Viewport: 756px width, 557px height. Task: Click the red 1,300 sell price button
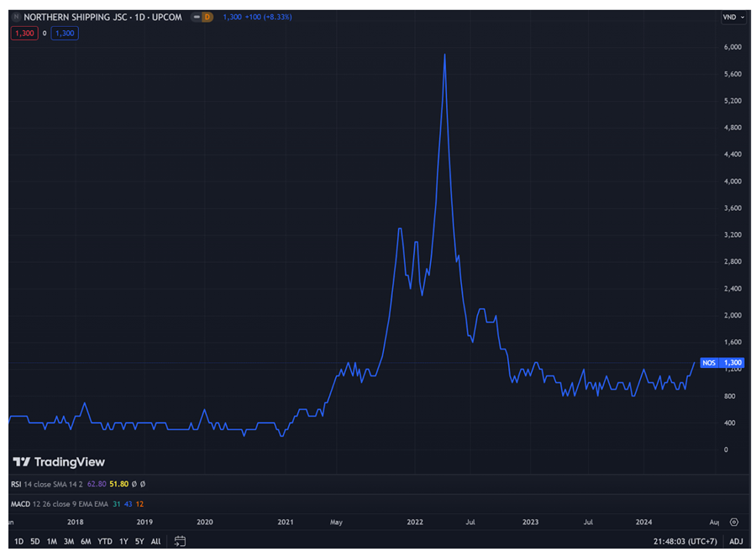[x=24, y=34]
